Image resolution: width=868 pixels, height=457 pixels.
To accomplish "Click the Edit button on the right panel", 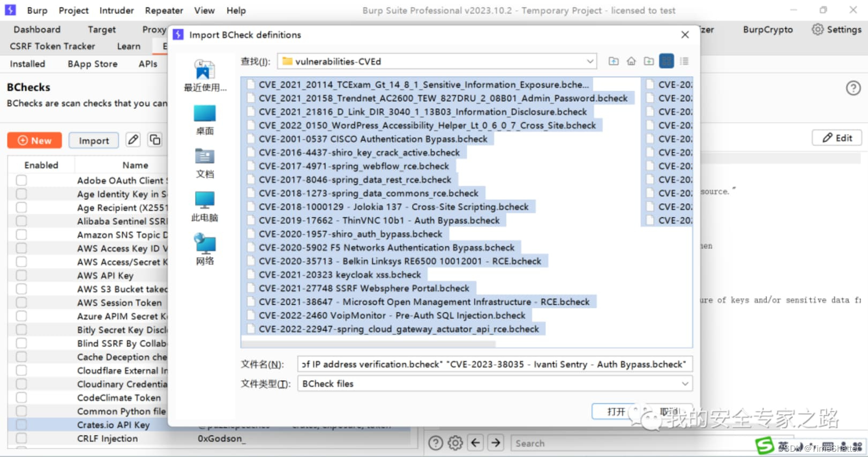I will pyautogui.click(x=837, y=137).
